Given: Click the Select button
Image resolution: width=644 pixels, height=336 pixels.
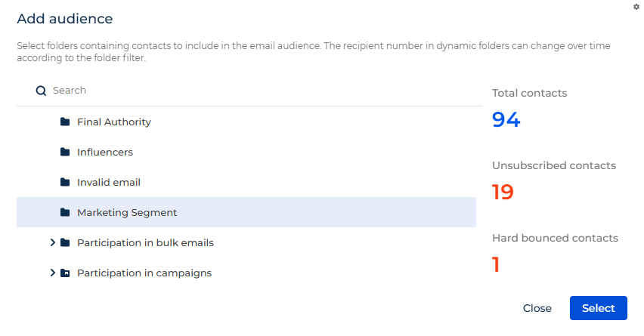Looking at the screenshot, I should click(599, 308).
